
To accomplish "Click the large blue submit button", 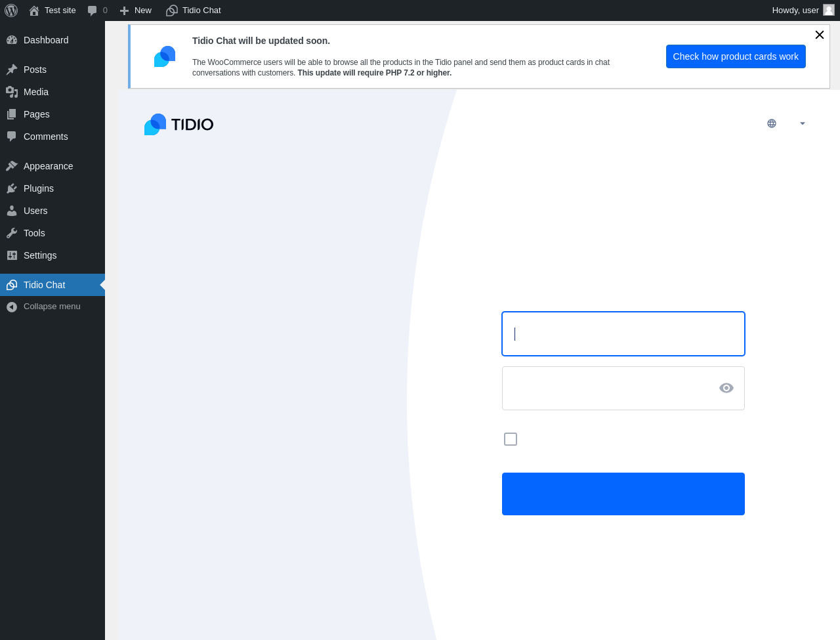I will pos(623,494).
